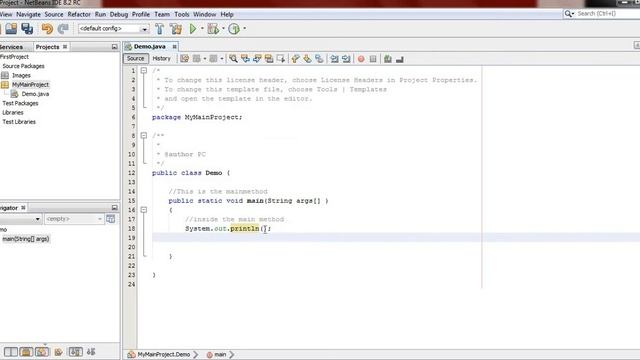Viewport: 640px width, 360px height.
Task: Open Debug Project dropdown arrow
Action: pyautogui.click(x=223, y=29)
